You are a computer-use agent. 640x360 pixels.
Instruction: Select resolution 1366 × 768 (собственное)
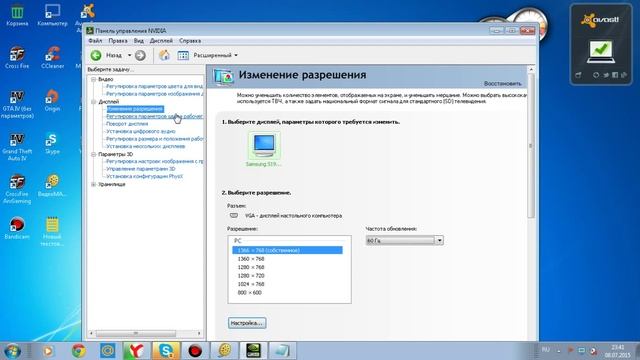coord(287,250)
